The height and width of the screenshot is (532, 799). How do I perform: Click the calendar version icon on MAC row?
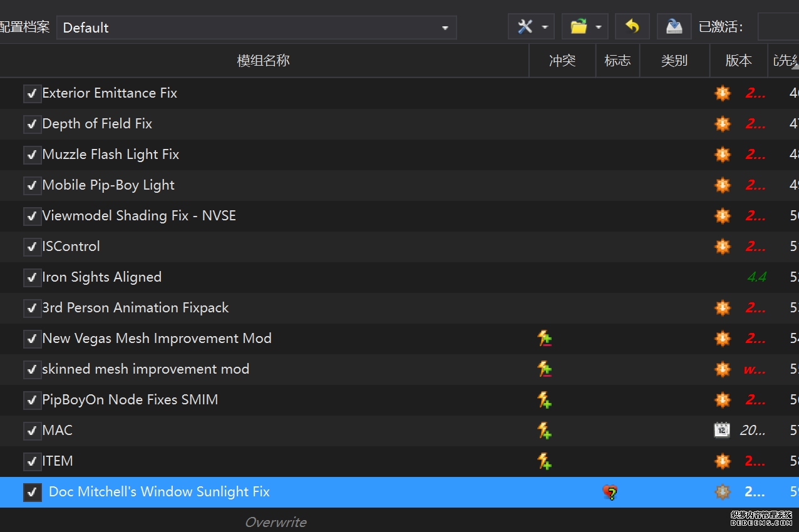coord(722,431)
